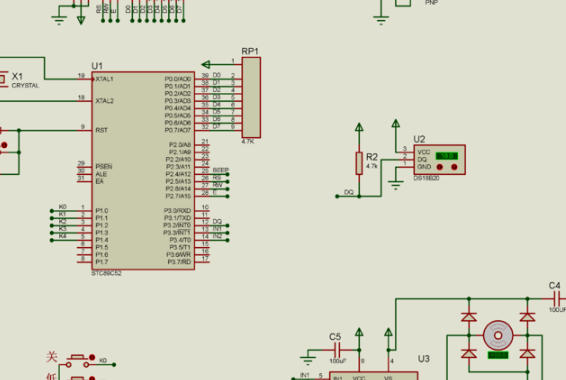Select the DC motor symbol
This screenshot has height=380, width=566.
[x=498, y=336]
